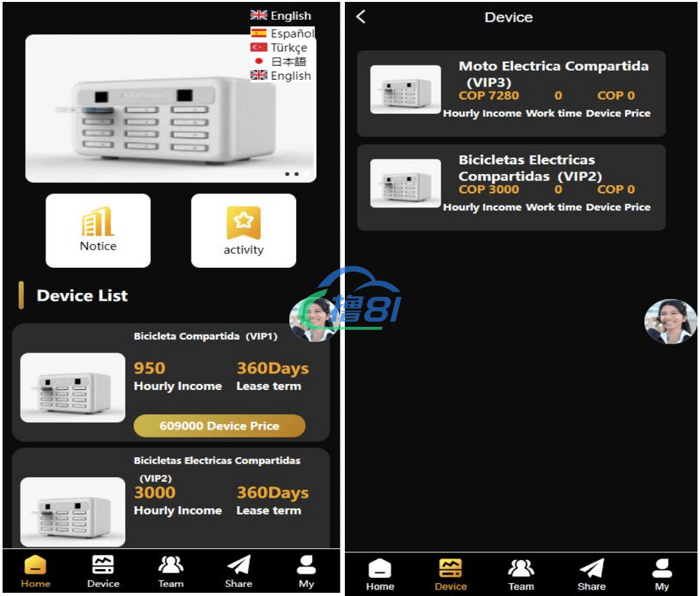
Task: Open the activity star badge icon
Action: pyautogui.click(x=243, y=223)
